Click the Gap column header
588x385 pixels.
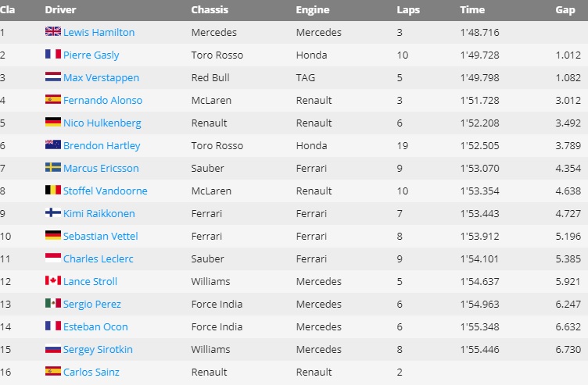[x=565, y=10]
